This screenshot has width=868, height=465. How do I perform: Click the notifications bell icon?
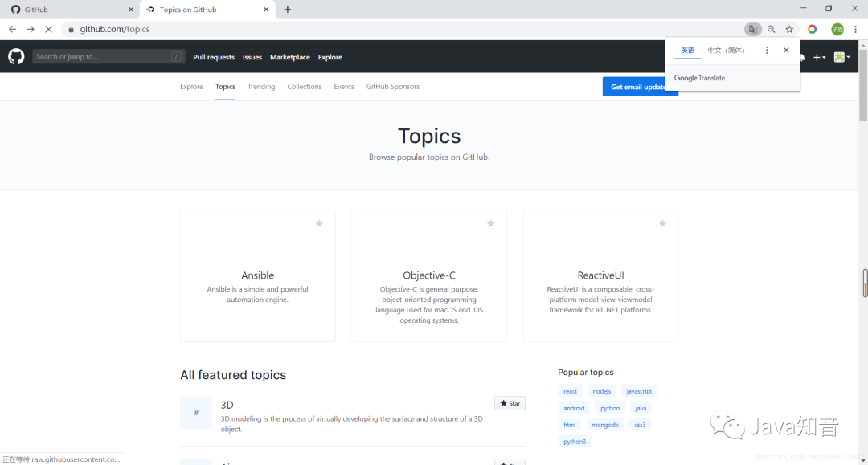802,58
